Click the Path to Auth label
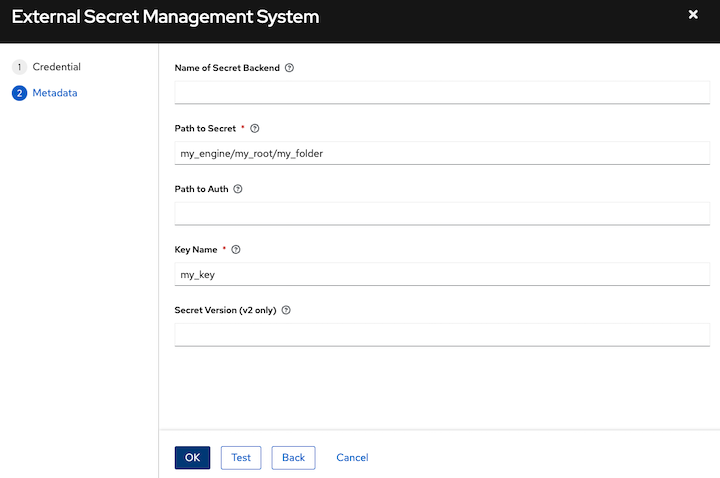The height and width of the screenshot is (478, 720). [202, 189]
